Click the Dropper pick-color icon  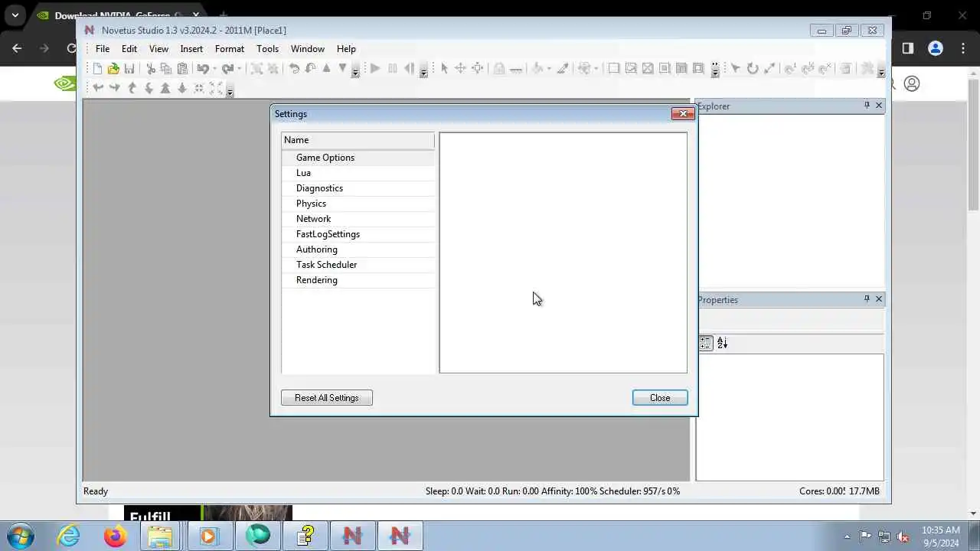click(563, 69)
